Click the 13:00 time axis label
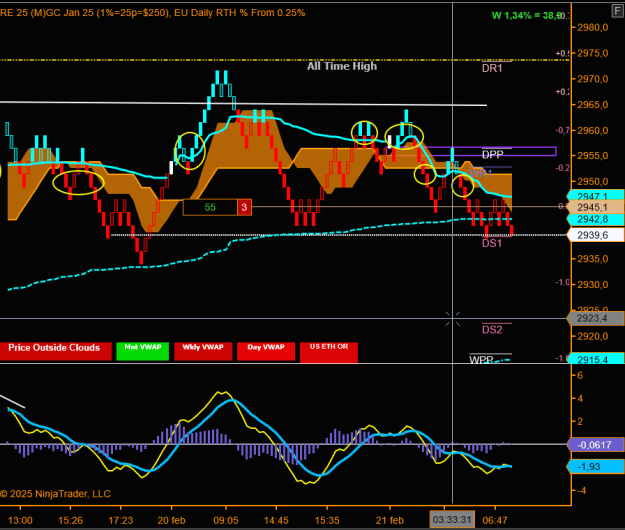This screenshot has width=625, height=530. (x=20, y=520)
